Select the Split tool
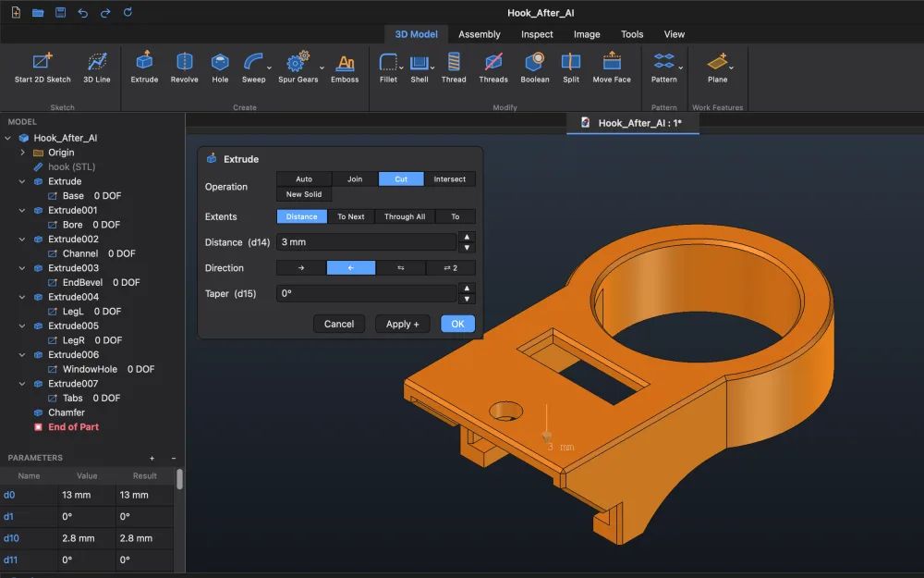Viewport: 924px width, 578px height. [570, 68]
